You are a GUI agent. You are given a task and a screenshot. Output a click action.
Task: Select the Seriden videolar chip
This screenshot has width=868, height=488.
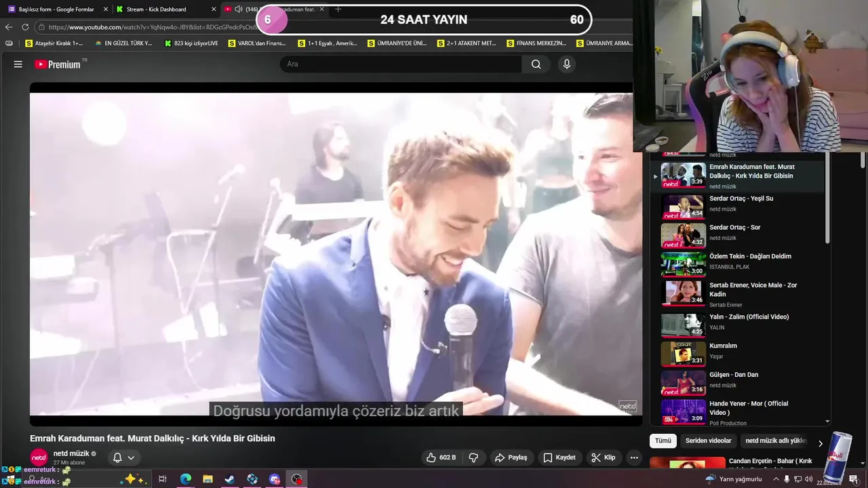pyautogui.click(x=708, y=441)
